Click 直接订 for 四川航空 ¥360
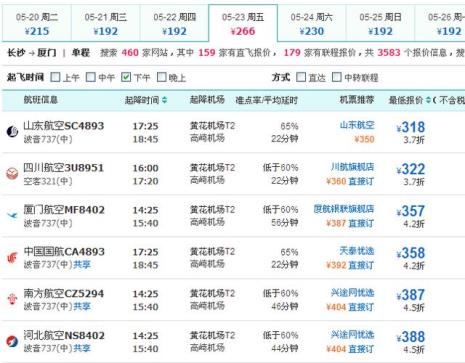Screen dimensions: 465x363 click(x=361, y=181)
